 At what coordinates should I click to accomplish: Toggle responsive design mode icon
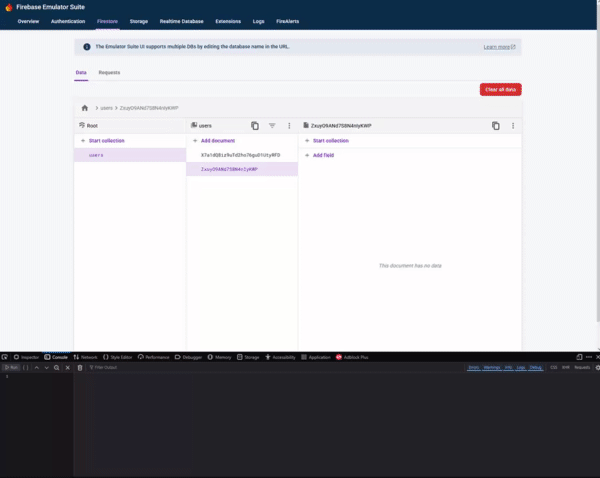[x=579, y=357]
